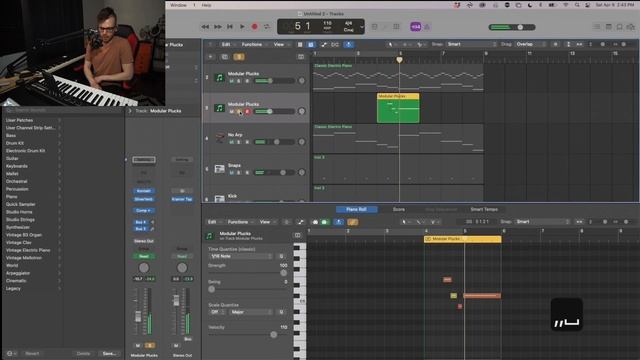Screen dimensions: 640x360
Task: Open the Functions menu in Tracks area
Action: 251,44
